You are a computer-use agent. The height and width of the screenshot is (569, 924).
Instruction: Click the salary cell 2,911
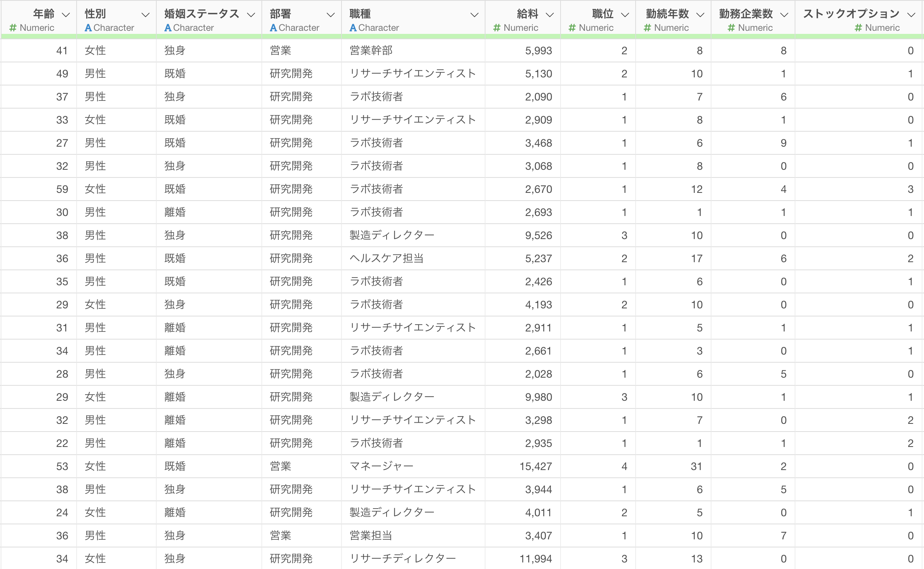pyautogui.click(x=523, y=328)
